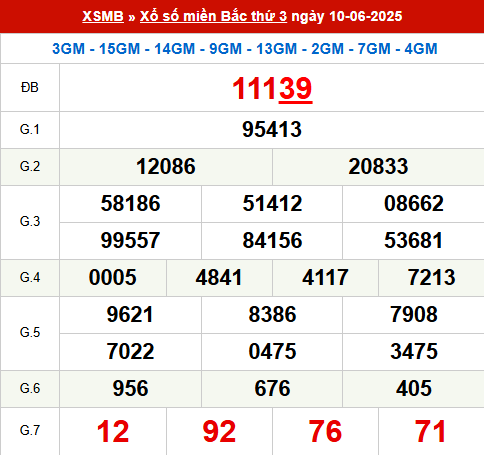This screenshot has height=455, width=484.
Task: Select fourth prize number 7213
Action: [x=431, y=277]
